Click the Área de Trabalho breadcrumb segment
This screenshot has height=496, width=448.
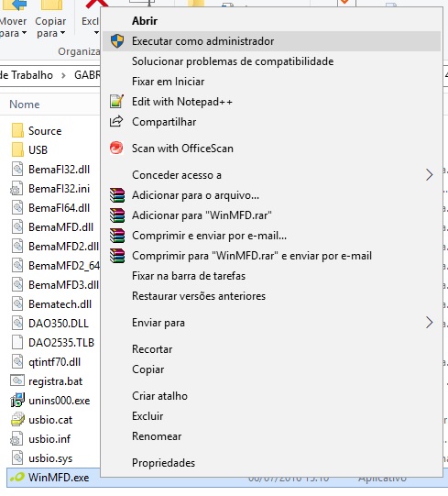tap(27, 75)
